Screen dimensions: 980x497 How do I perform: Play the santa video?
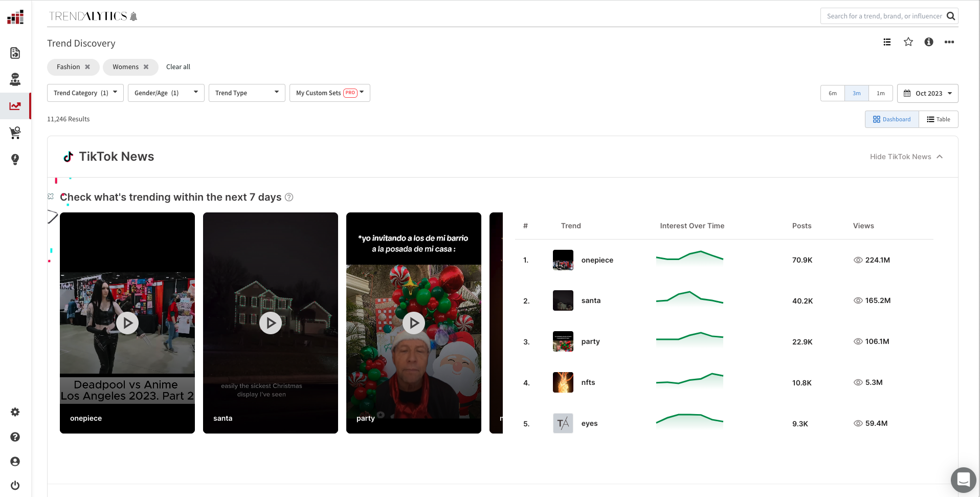tap(271, 323)
